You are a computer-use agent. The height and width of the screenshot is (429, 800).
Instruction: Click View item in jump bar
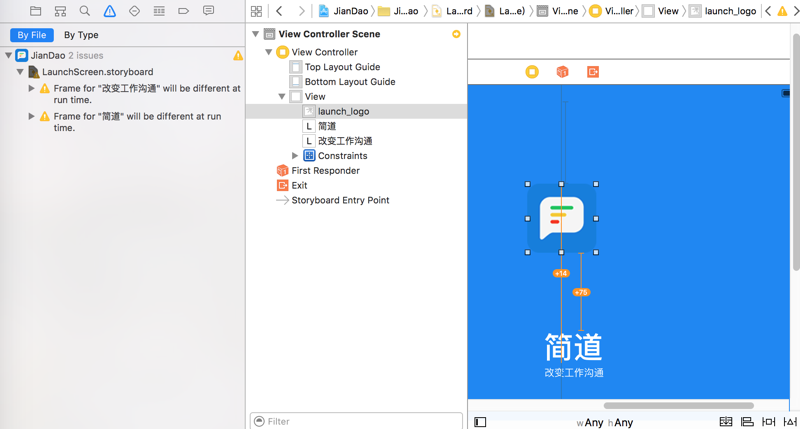pos(661,11)
